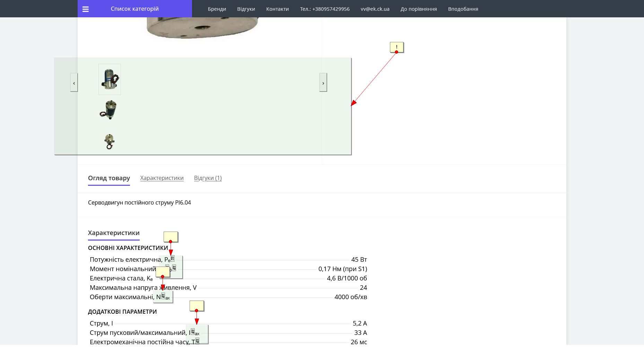Click the '0,17 Нм (при S1)' value
Image resolution: width=644 pixels, height=347 pixels.
tap(343, 269)
